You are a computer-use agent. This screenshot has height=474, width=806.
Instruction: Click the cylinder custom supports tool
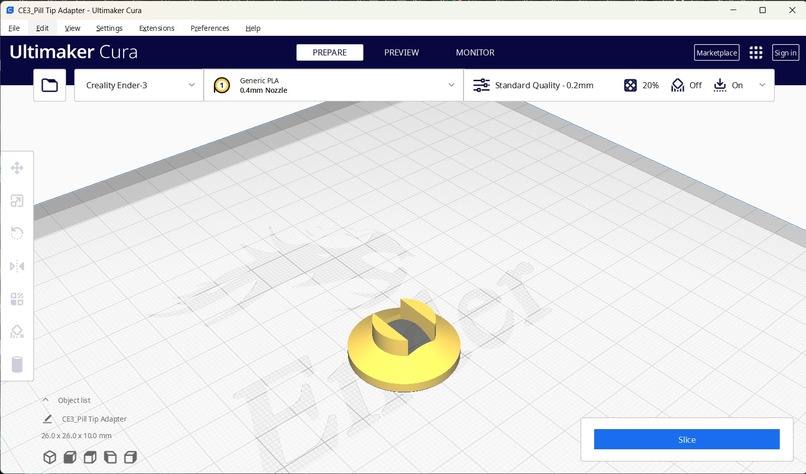coord(17,364)
